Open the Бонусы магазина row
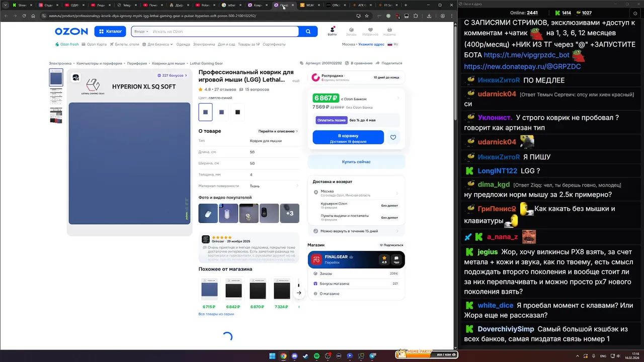Viewport: 644px width, 362px height. pos(356,284)
